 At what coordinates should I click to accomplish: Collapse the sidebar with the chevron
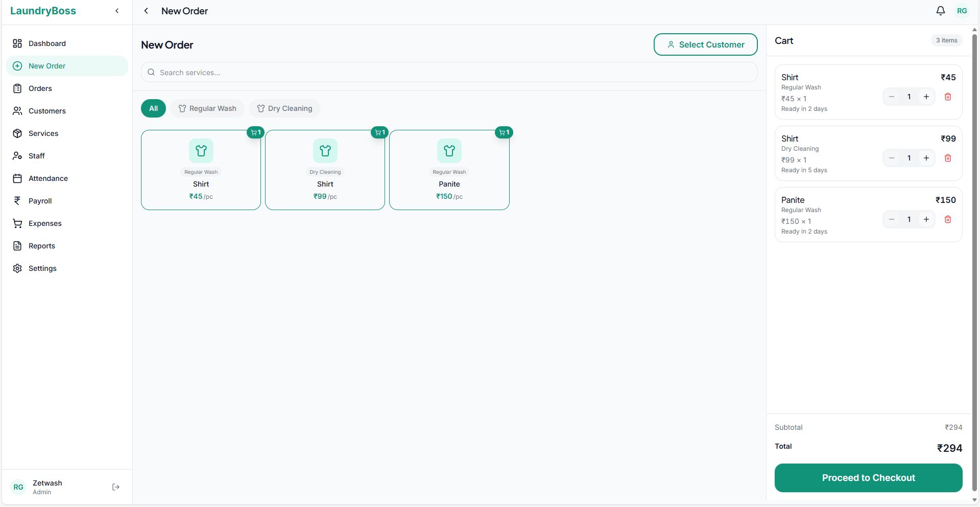pos(117,11)
